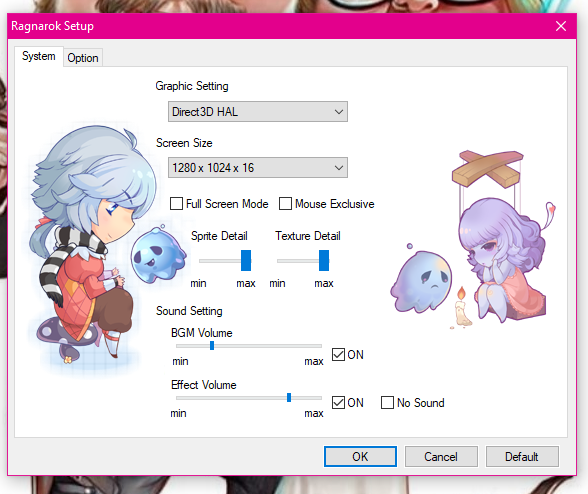
Task: Open the Graphic Setting Direct3D HAL dropdown
Action: click(258, 111)
